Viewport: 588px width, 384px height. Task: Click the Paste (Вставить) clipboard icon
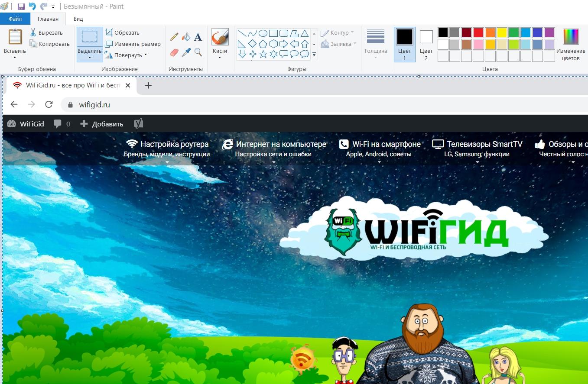[15, 37]
